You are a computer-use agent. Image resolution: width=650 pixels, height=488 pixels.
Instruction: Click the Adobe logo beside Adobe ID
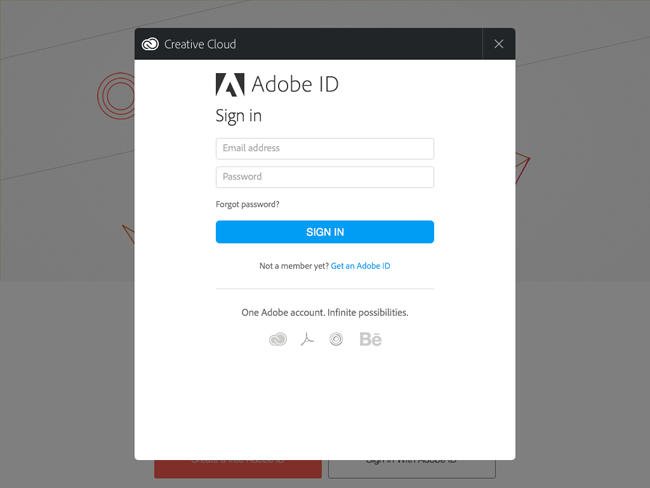point(230,85)
